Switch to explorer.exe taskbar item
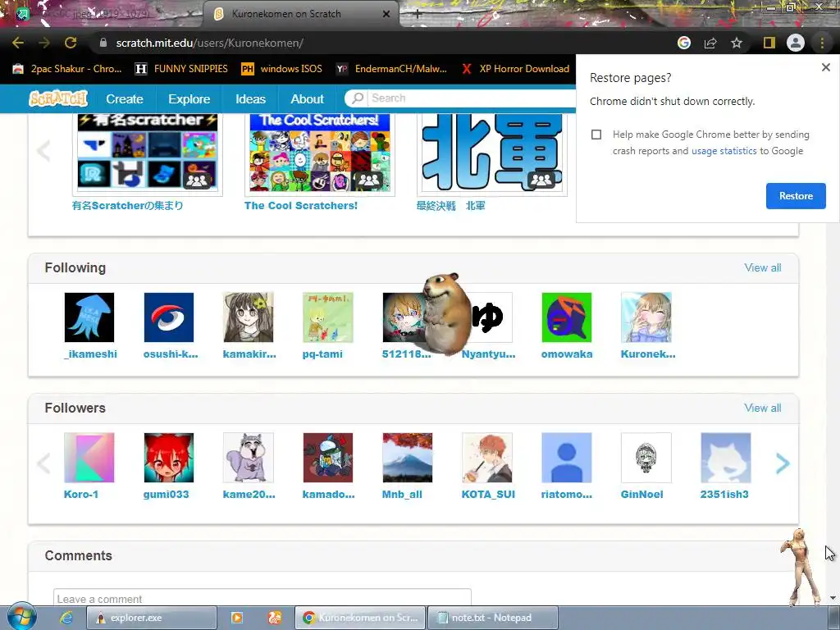 point(152,618)
